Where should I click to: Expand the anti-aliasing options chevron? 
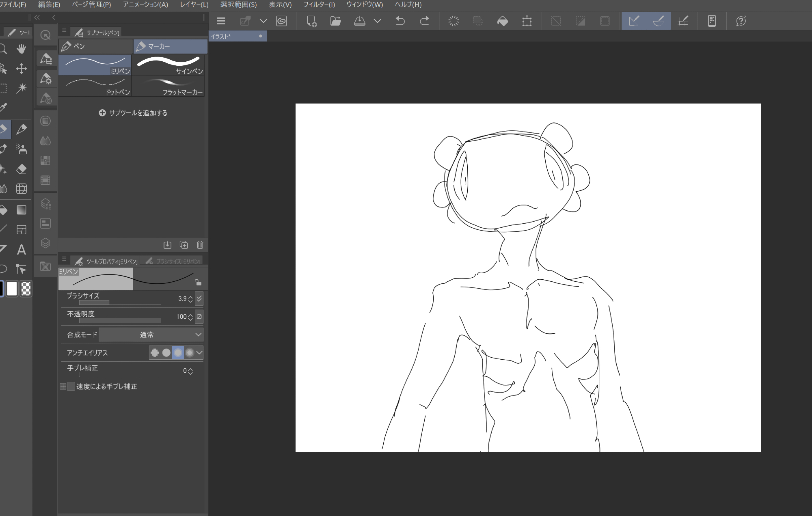[x=199, y=353]
